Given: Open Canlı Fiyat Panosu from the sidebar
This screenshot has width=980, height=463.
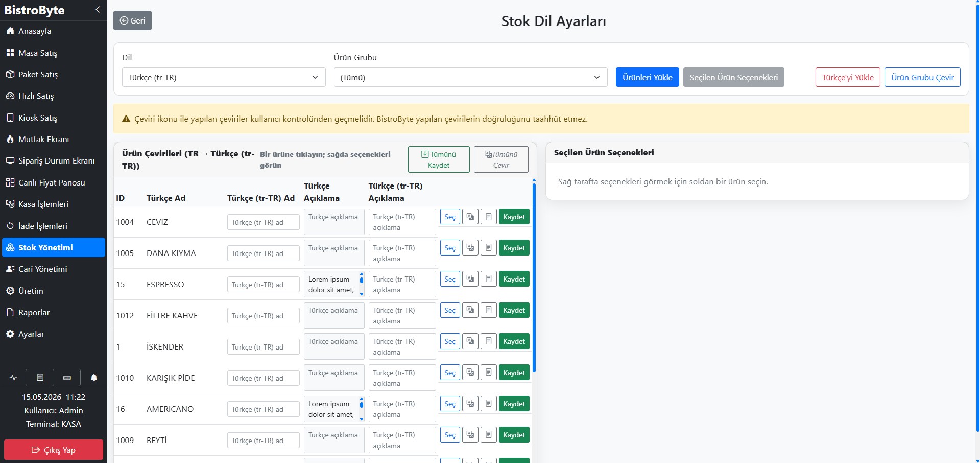Looking at the screenshot, I should 54,182.
